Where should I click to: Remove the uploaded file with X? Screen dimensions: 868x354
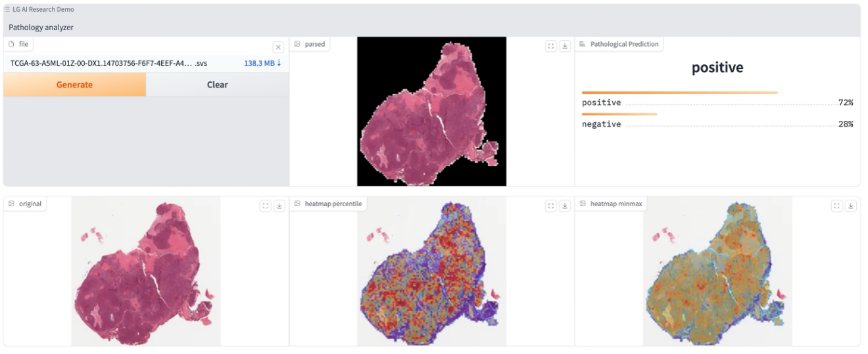[x=278, y=47]
